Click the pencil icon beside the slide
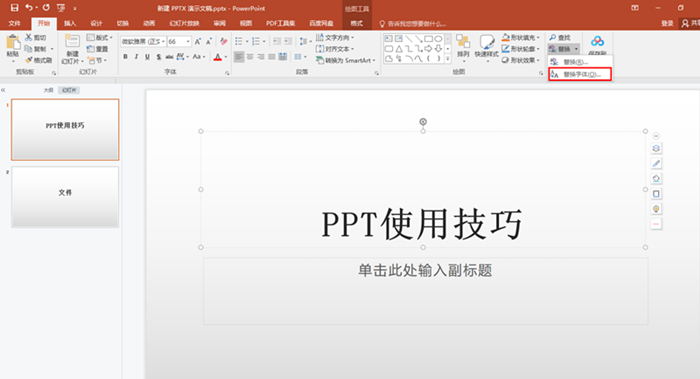Image resolution: width=700 pixels, height=379 pixels. click(x=656, y=163)
